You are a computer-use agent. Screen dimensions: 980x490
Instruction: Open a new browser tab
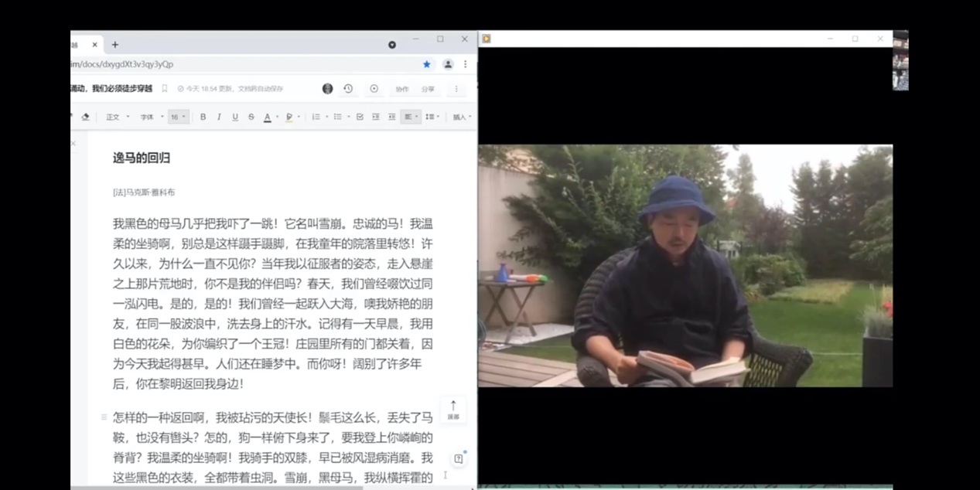115,45
